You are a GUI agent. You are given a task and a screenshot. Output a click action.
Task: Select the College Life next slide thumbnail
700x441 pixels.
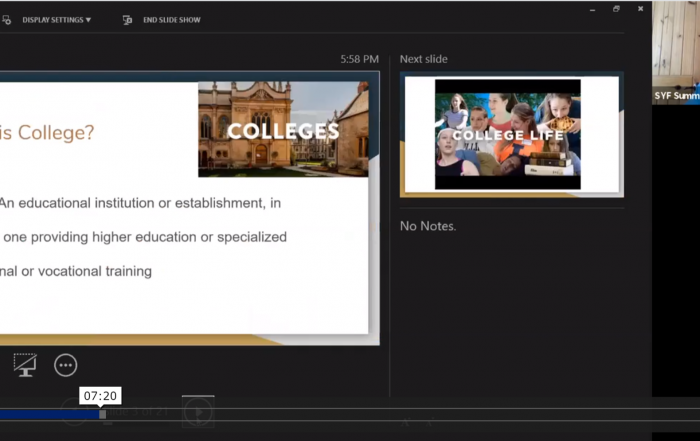pyautogui.click(x=507, y=134)
